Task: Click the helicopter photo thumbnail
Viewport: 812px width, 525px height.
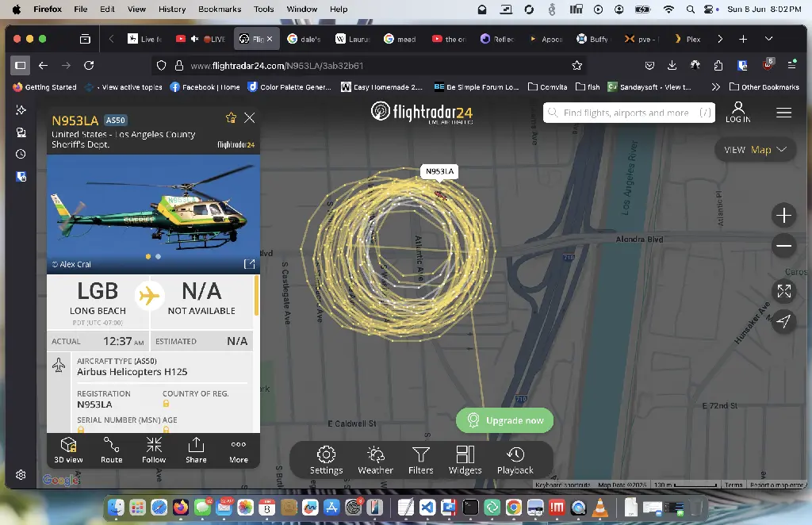Action: point(153,214)
